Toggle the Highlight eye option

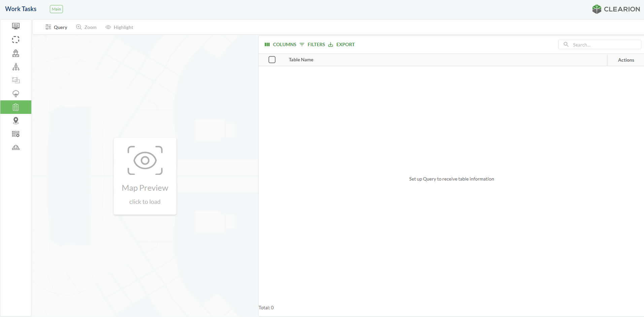point(119,27)
